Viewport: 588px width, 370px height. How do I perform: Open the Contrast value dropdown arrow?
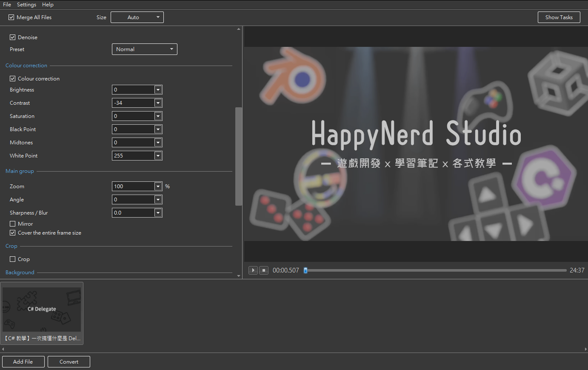coord(158,103)
